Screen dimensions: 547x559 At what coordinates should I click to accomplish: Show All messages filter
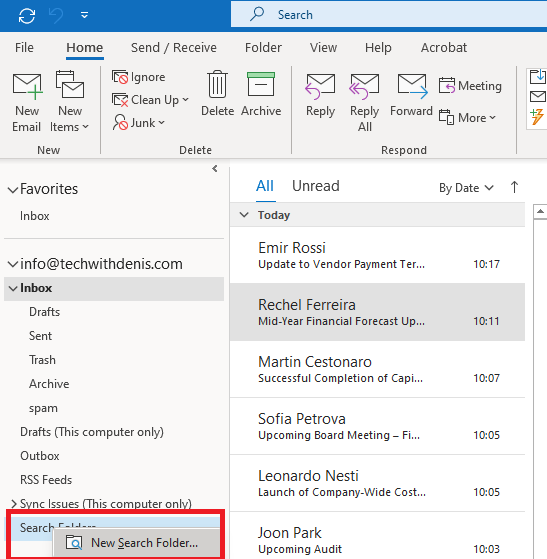coord(265,186)
